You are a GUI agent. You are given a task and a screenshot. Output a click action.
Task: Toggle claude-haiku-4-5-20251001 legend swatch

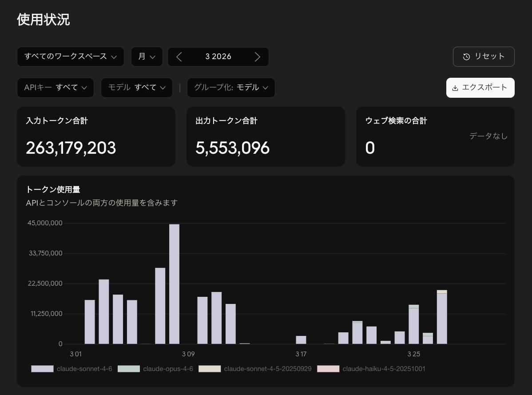[x=328, y=369]
